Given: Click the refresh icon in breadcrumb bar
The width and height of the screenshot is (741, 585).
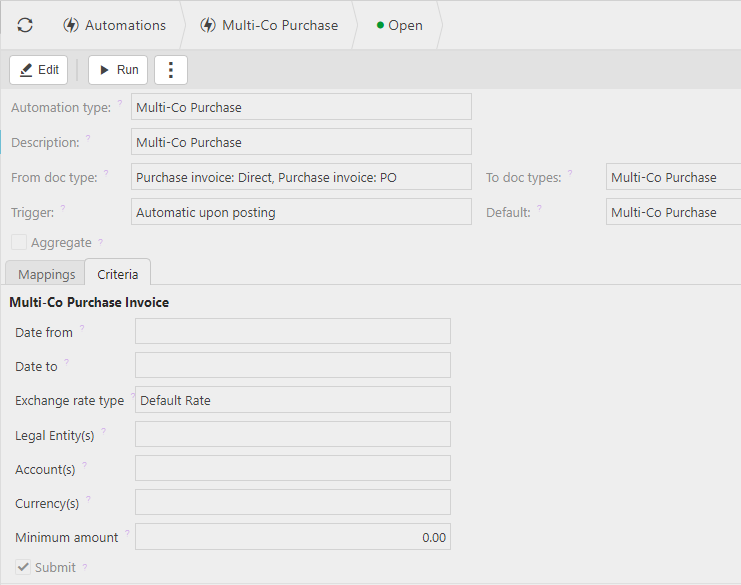Looking at the screenshot, I should click(25, 25).
